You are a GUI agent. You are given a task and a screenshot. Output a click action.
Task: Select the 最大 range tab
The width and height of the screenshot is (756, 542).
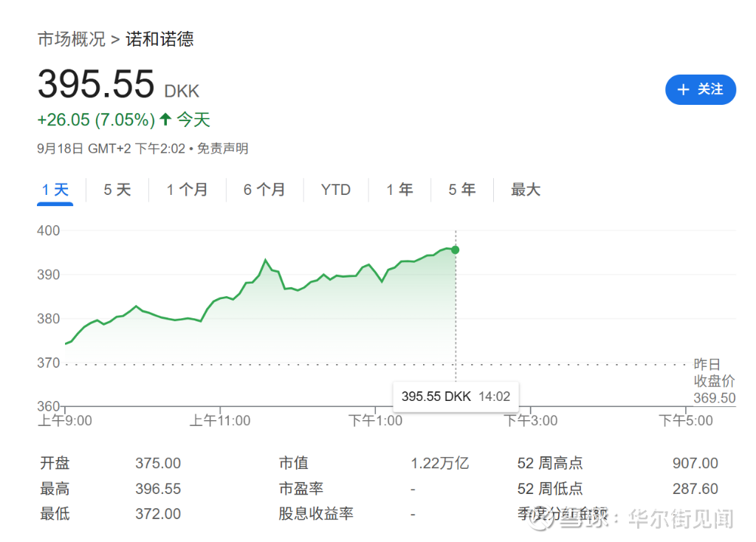pos(526,190)
